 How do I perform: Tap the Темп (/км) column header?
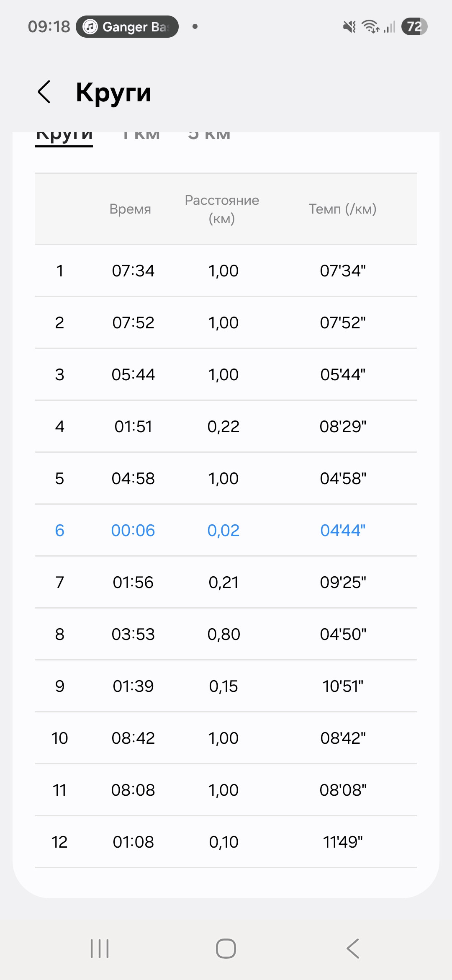tap(343, 209)
